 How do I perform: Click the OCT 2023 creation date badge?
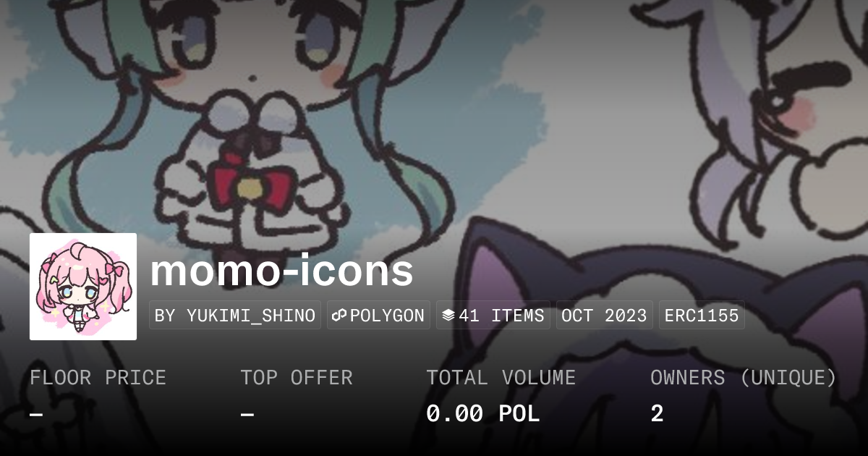tap(605, 316)
